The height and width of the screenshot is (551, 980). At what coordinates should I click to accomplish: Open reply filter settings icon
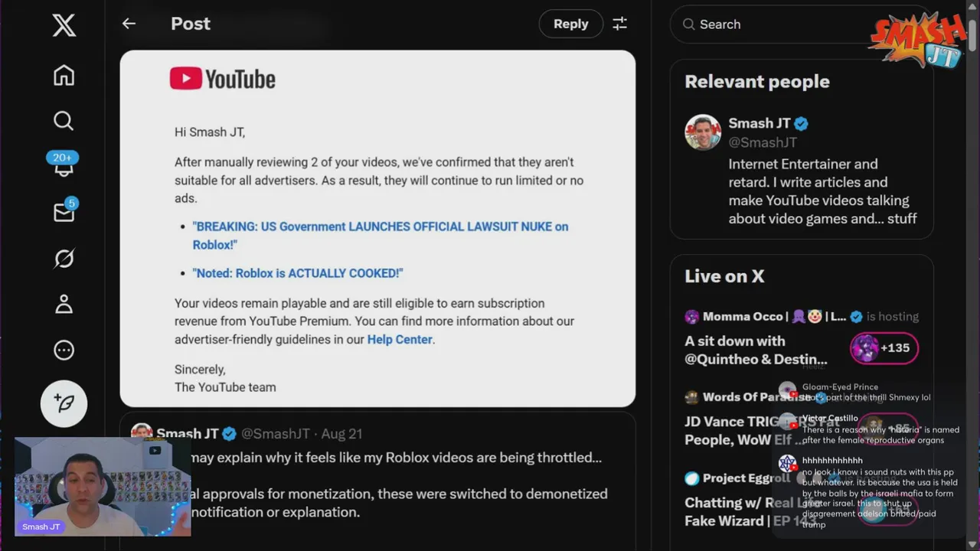pos(620,24)
